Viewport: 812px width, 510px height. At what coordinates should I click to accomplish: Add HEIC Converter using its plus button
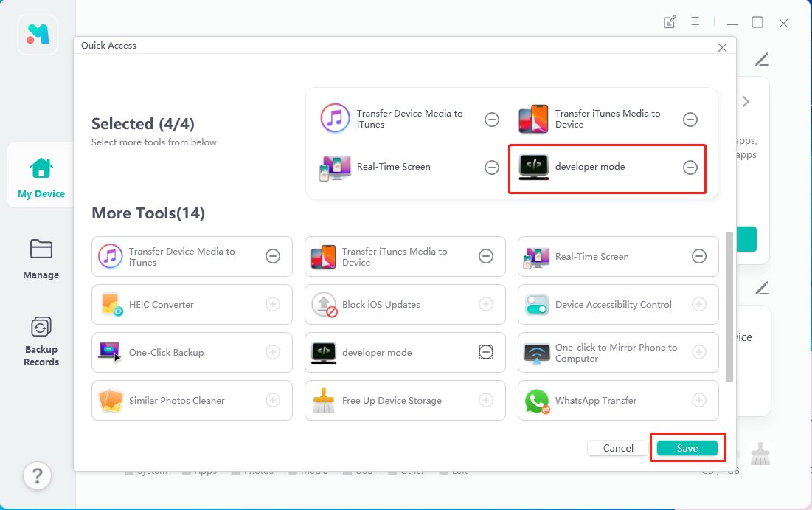(x=273, y=304)
